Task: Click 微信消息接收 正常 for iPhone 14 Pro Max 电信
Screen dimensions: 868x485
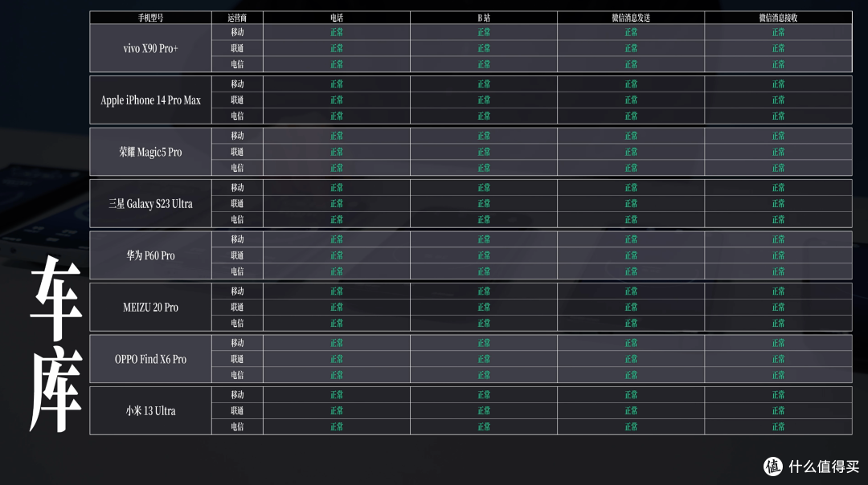Action: (778, 116)
